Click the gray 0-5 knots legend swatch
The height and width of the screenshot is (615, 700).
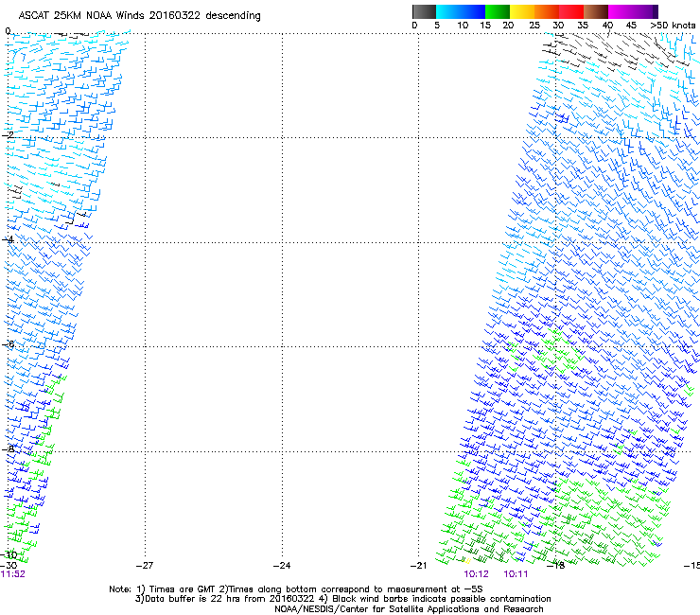point(424,11)
